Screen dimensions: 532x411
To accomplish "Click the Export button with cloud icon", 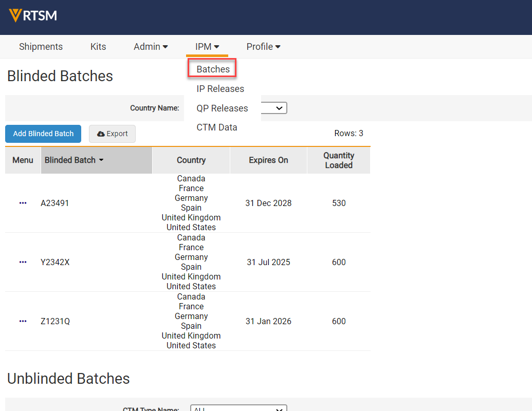I will click(x=112, y=134).
